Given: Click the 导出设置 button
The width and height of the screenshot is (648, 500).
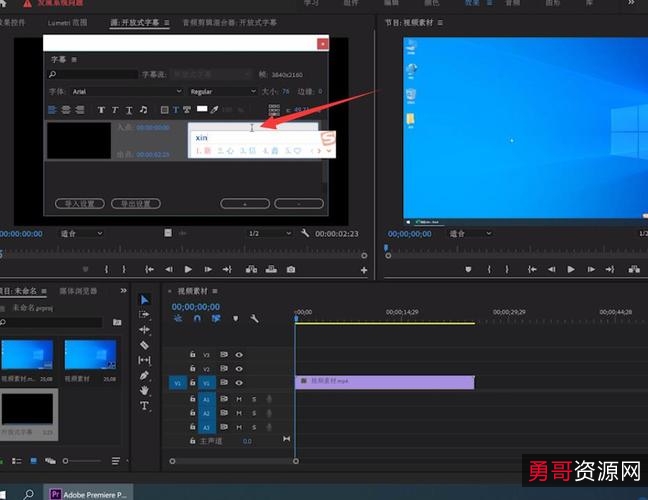Looking at the screenshot, I should [x=135, y=203].
